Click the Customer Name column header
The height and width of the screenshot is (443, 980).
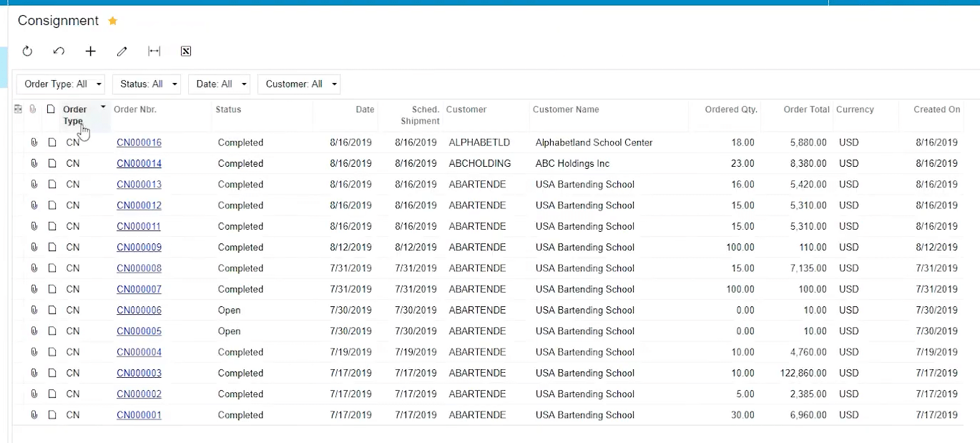coord(566,109)
